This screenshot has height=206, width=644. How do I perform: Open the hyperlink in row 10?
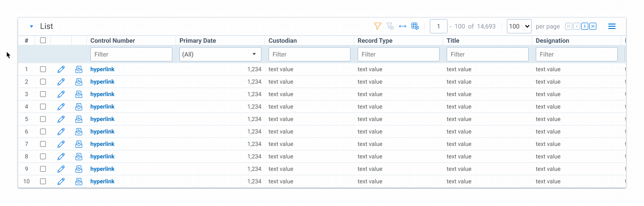point(102,182)
